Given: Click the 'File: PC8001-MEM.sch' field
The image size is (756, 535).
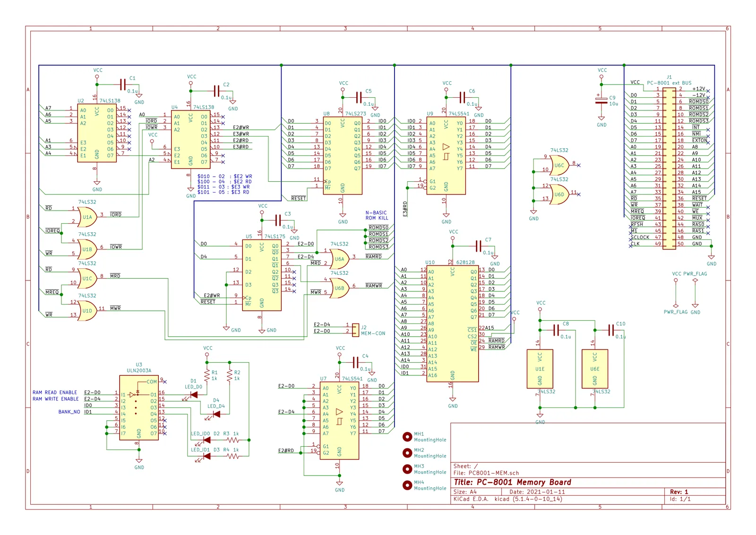Looking at the screenshot, I should tap(486, 473).
